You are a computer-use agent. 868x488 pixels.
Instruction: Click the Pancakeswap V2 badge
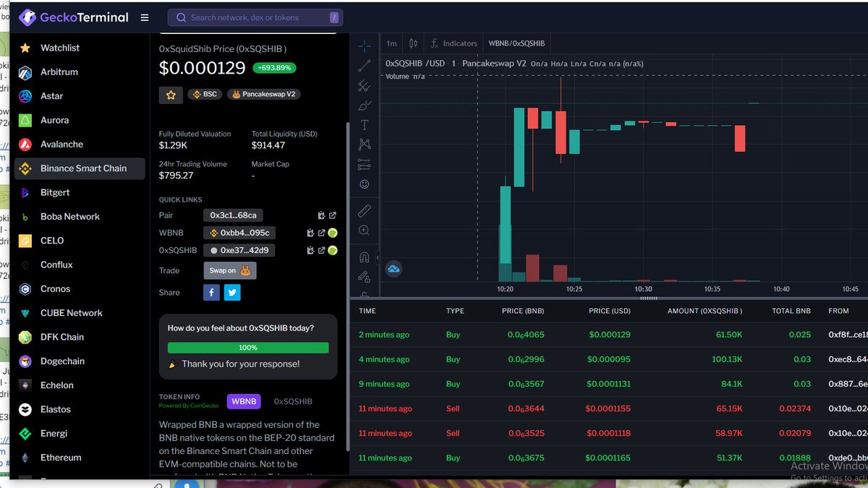(x=263, y=94)
